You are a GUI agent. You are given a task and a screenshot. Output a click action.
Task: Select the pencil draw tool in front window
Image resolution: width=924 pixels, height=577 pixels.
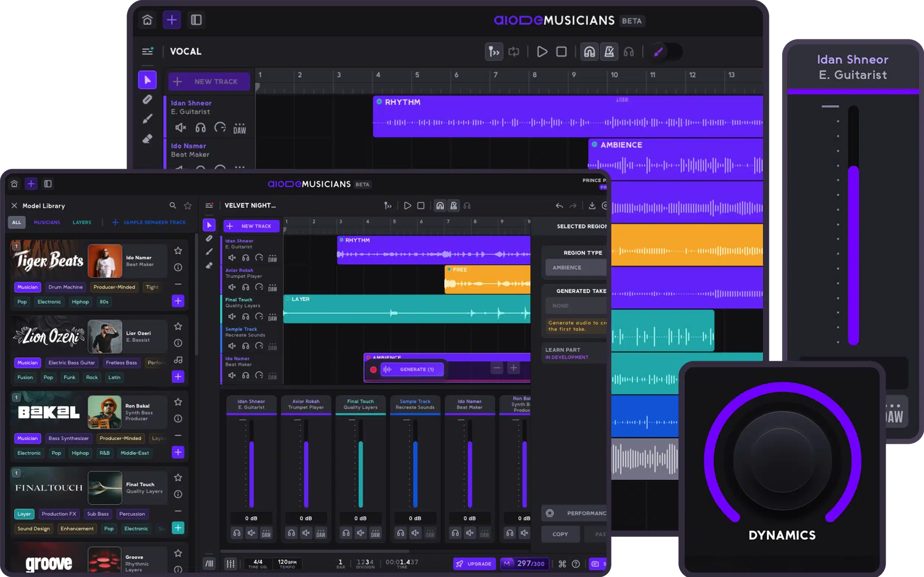click(x=209, y=252)
